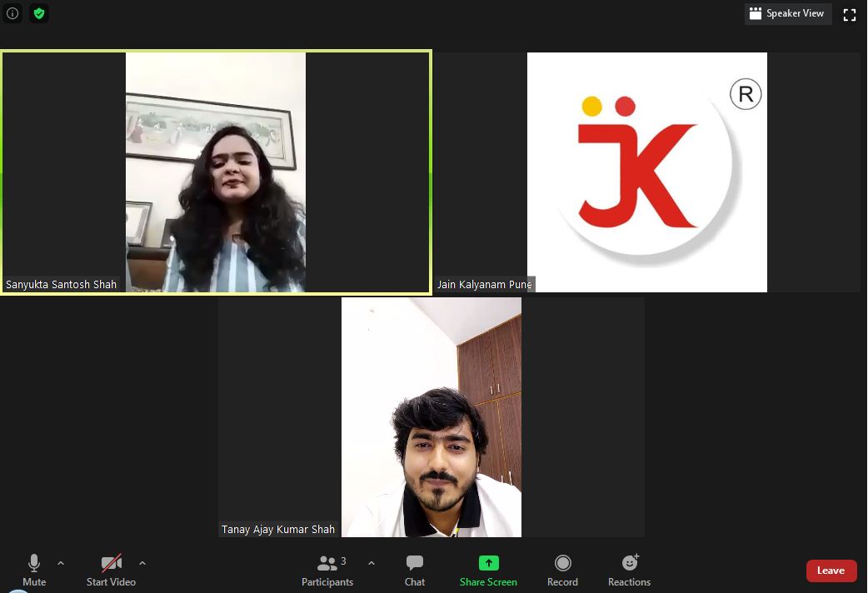Open the Participants panel

[x=327, y=571]
